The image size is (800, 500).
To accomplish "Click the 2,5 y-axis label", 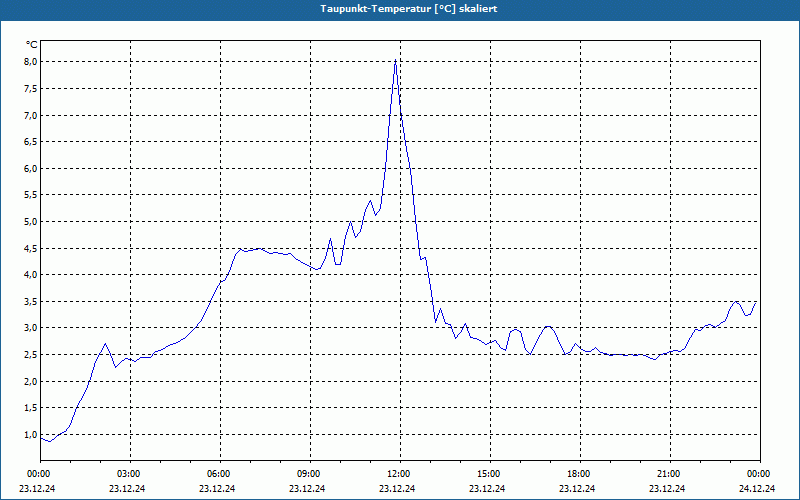I will tap(31, 355).
